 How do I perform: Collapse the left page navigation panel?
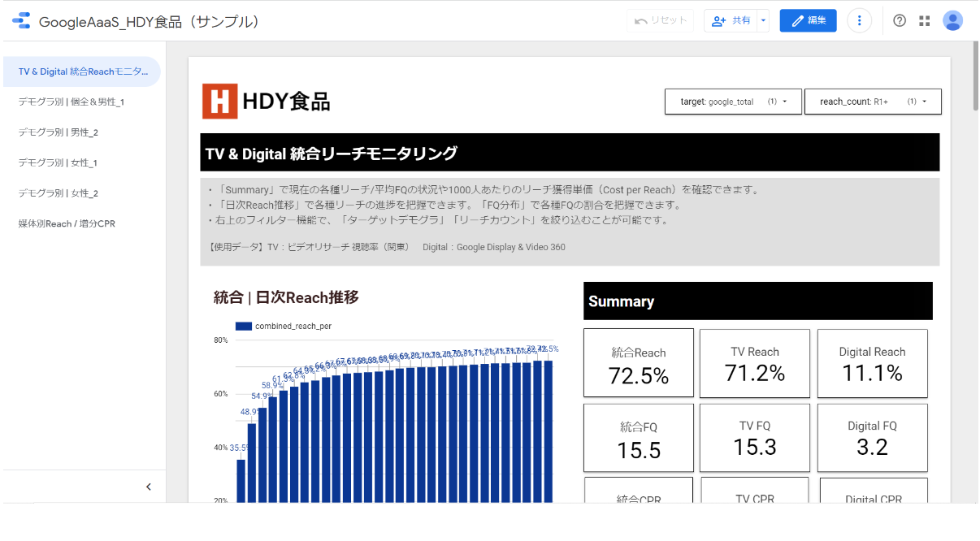[x=149, y=487]
